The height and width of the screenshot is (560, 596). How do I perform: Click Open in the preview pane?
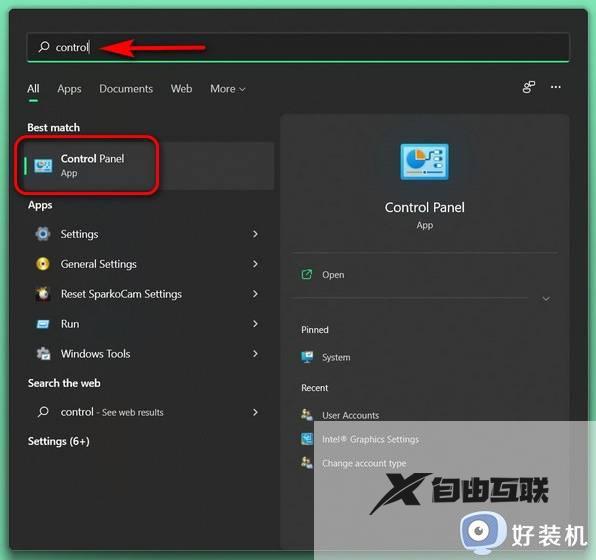point(333,275)
